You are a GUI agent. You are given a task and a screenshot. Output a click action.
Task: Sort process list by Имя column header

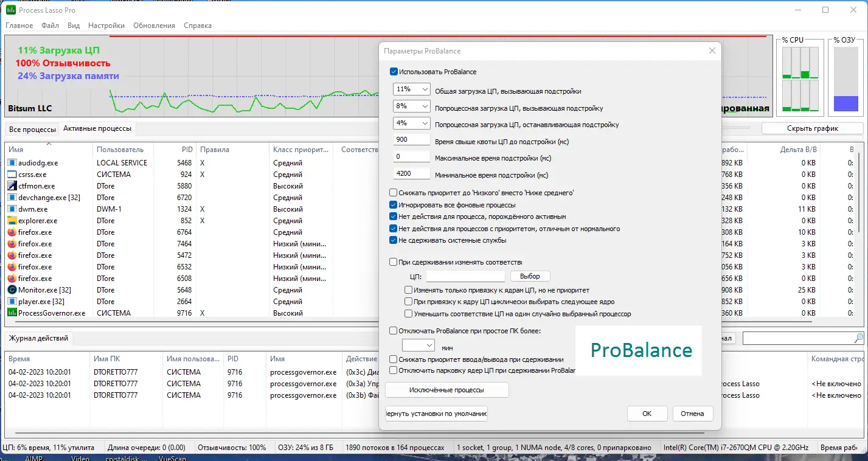(x=49, y=150)
